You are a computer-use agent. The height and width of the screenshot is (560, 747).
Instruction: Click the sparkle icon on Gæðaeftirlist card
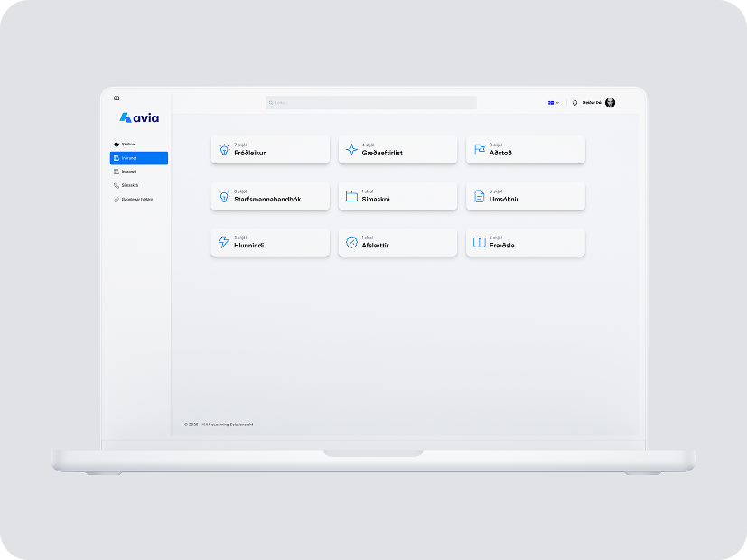coord(352,150)
